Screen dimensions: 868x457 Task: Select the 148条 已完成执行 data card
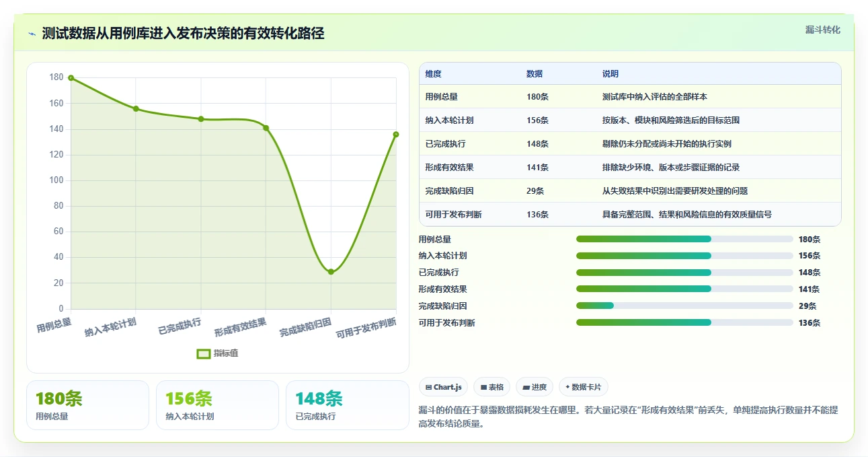[x=347, y=405]
